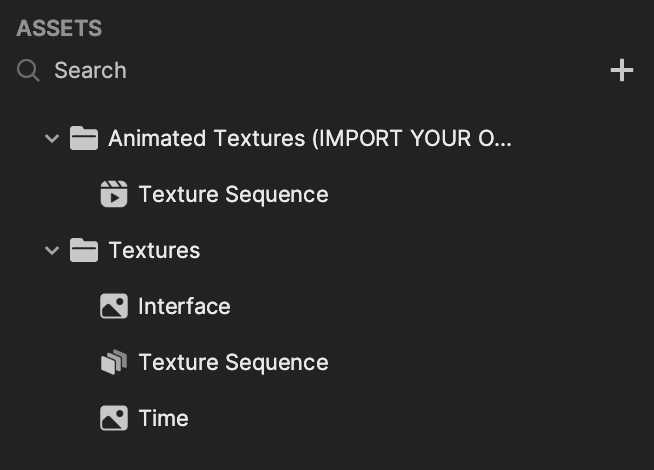This screenshot has width=654, height=470.
Task: Click the stacked-frames icon in Textures folder
Action: 114,362
